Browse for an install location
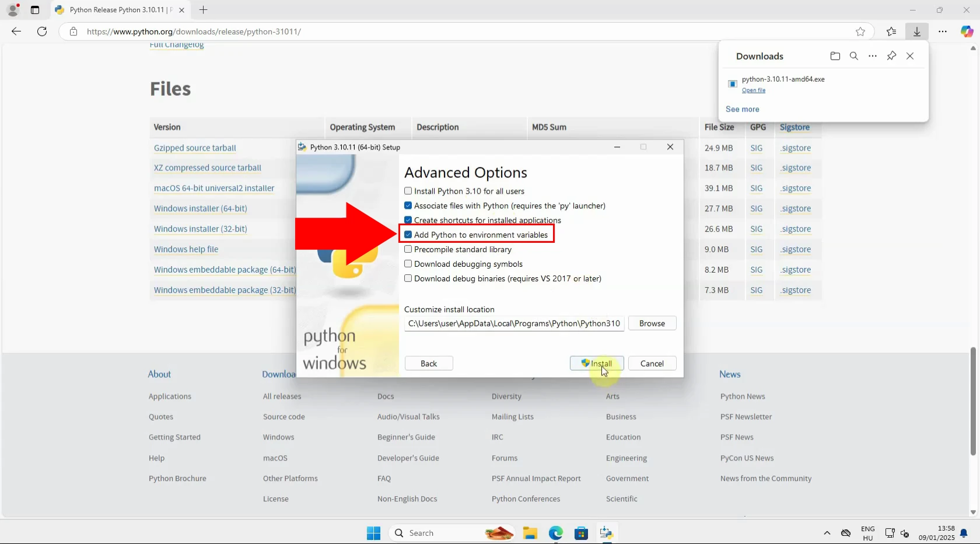980x544 pixels. pyautogui.click(x=652, y=323)
